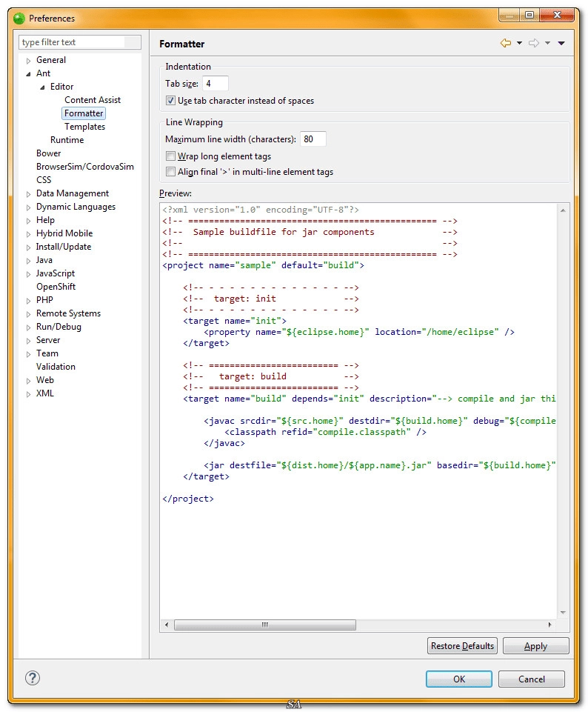Select Content Assist in the tree
The height and width of the screenshot is (712, 588).
pyautogui.click(x=93, y=100)
